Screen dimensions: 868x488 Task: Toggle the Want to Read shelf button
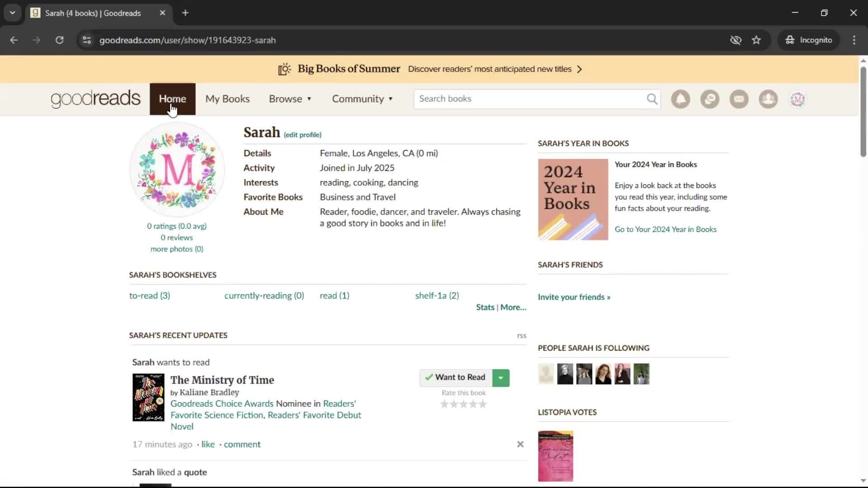[x=456, y=377]
